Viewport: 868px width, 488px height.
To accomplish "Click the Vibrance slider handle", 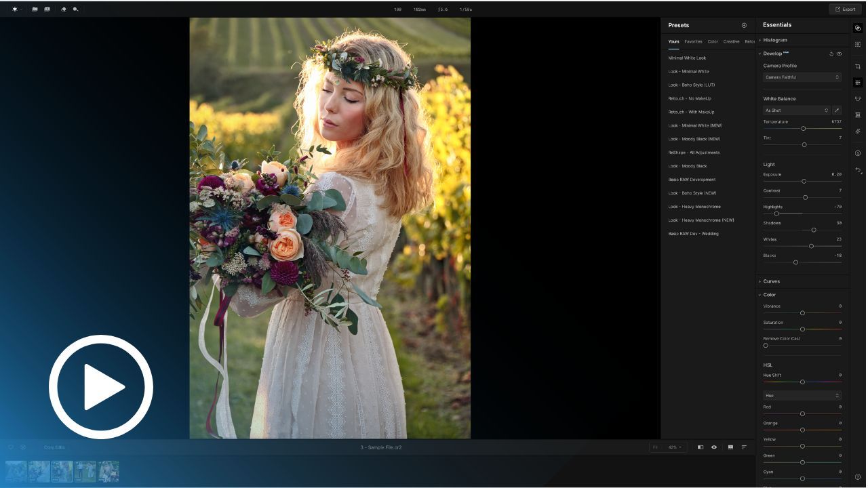I will coord(802,313).
